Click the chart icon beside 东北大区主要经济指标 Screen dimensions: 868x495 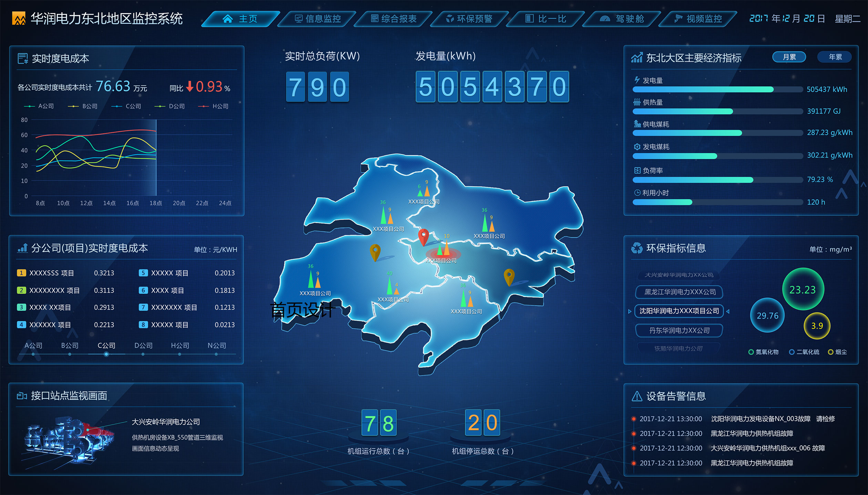[637, 58]
